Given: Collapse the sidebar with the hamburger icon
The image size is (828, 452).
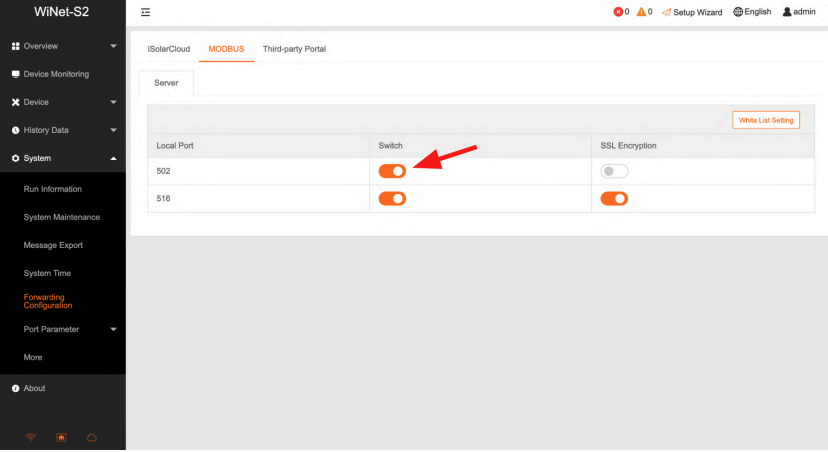Looking at the screenshot, I should tap(145, 12).
